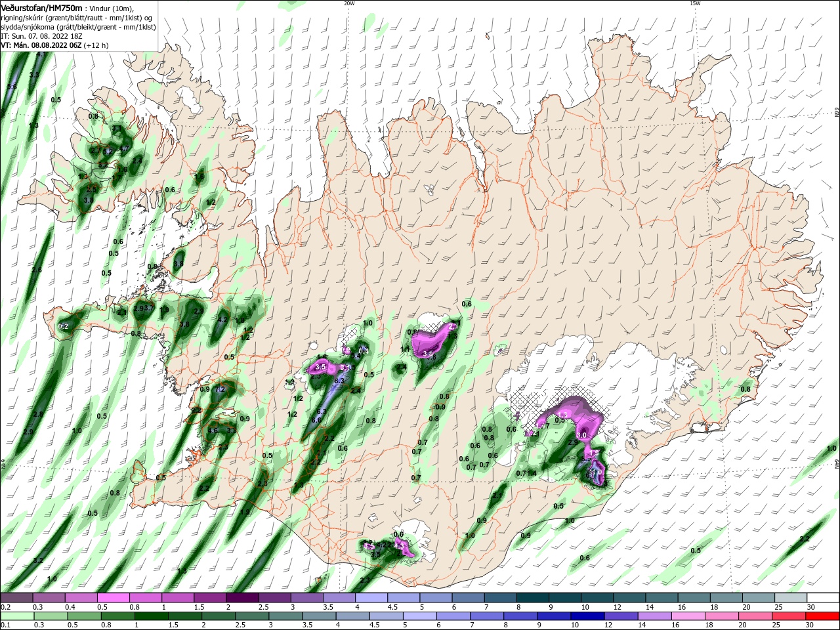Click the deep navy blue 10–12 rain legend swatch

(x=587, y=616)
